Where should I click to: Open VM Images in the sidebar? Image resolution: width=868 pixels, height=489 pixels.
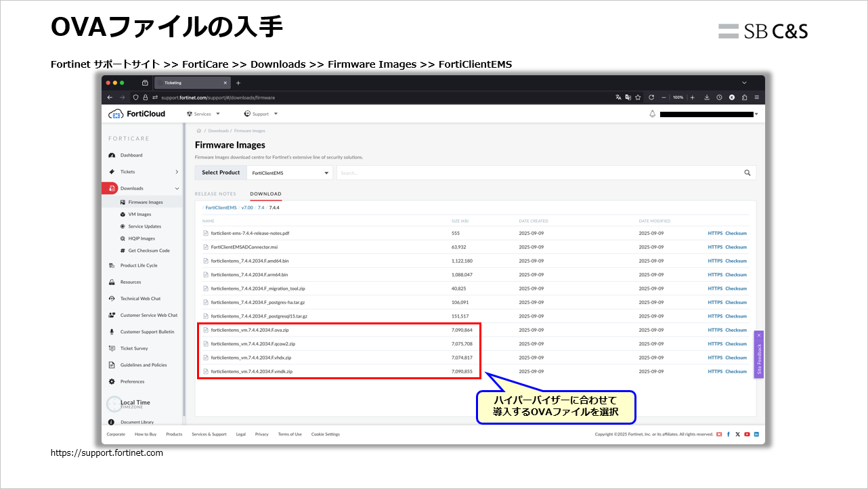tap(139, 214)
